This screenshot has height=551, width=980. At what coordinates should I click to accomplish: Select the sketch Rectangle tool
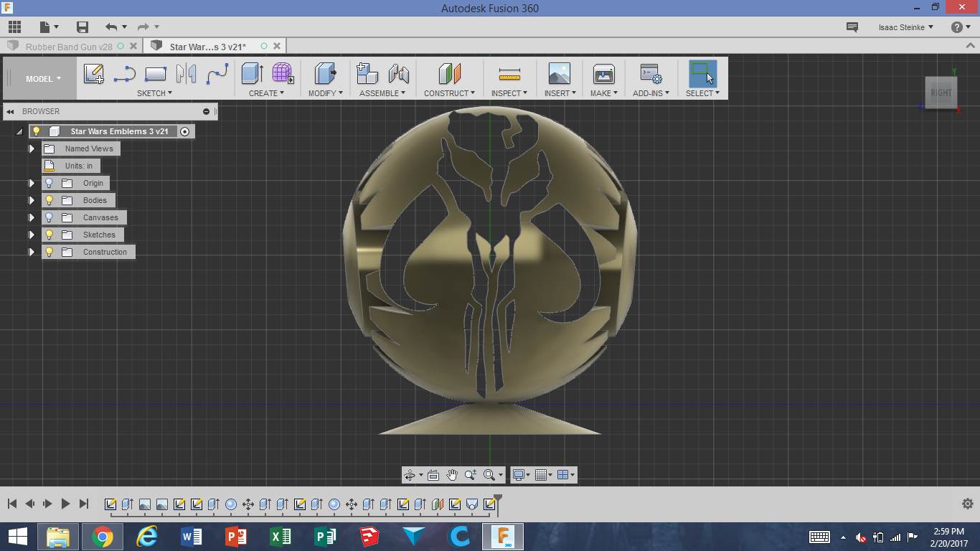coord(156,73)
